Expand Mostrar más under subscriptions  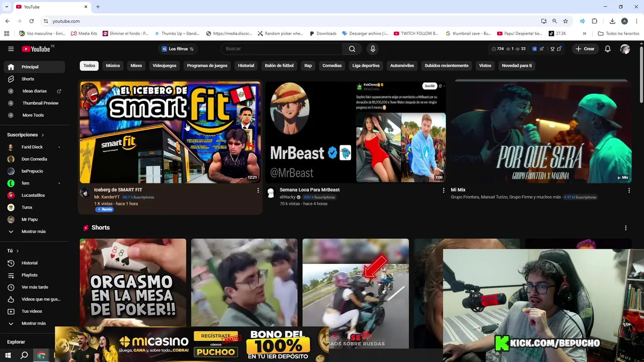34,231
